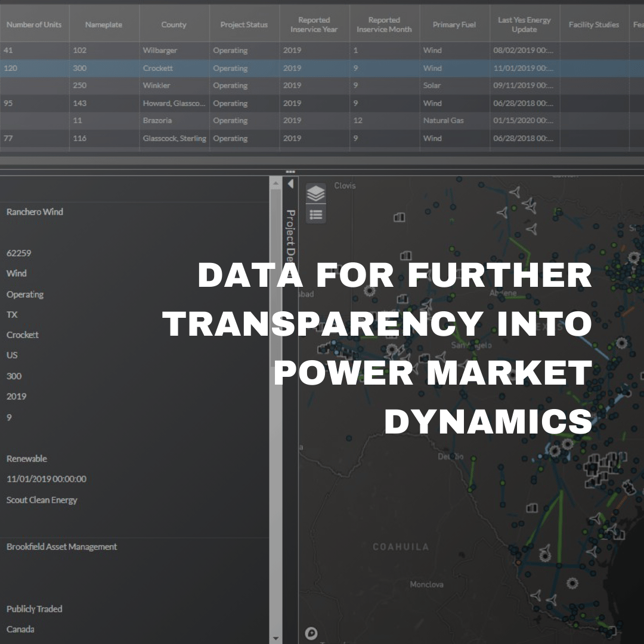Screen dimensions: 644x644
Task: Click the scroll-down arrow in details panel
Action: tap(275, 638)
